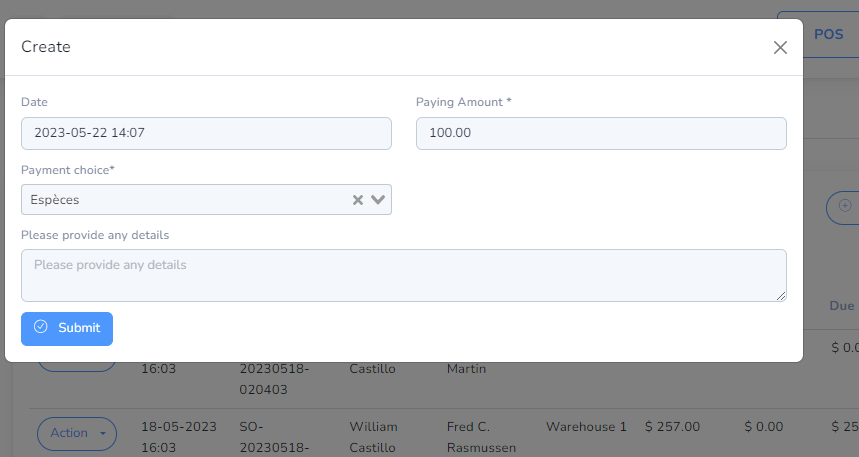Clear the Espèces payment choice selection

point(358,200)
